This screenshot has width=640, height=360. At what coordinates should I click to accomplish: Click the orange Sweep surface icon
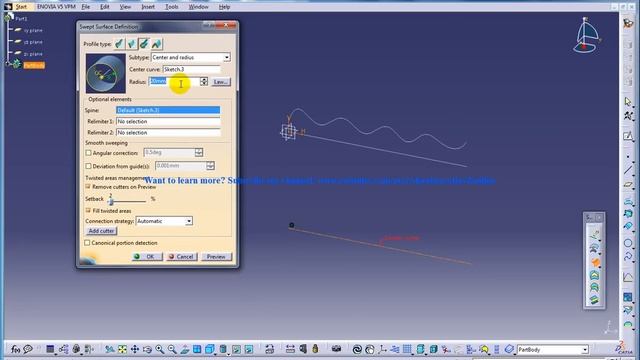coord(595,262)
